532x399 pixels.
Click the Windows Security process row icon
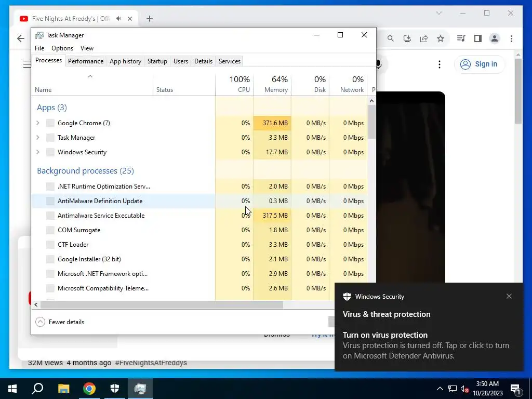coord(50,152)
